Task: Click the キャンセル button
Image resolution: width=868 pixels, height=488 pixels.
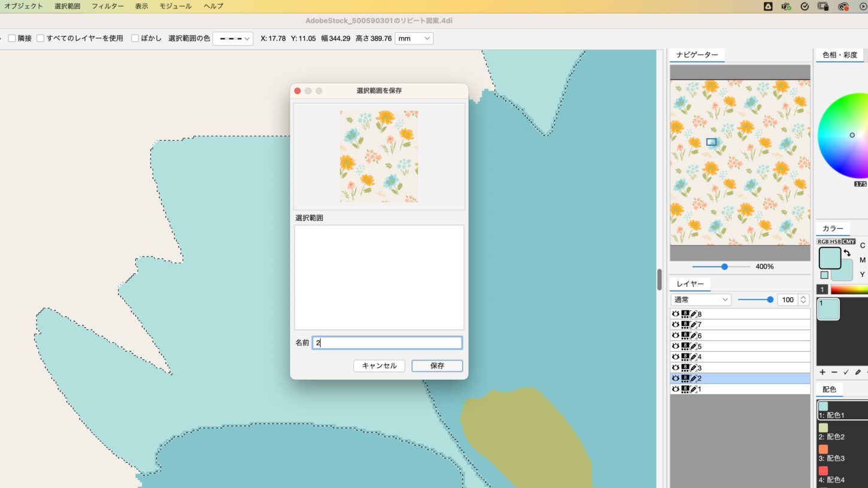Action: click(379, 365)
